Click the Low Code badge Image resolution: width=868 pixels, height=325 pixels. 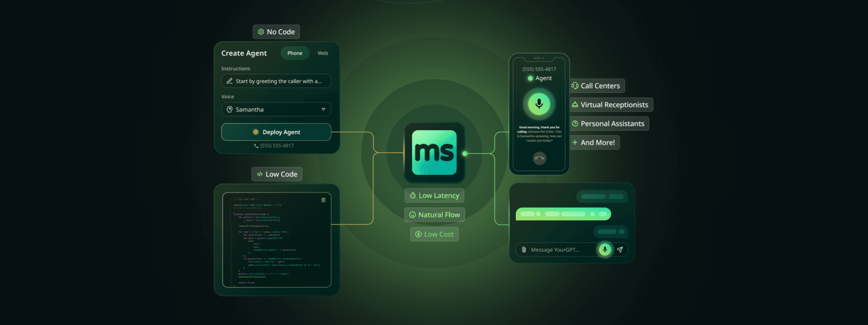tap(277, 174)
